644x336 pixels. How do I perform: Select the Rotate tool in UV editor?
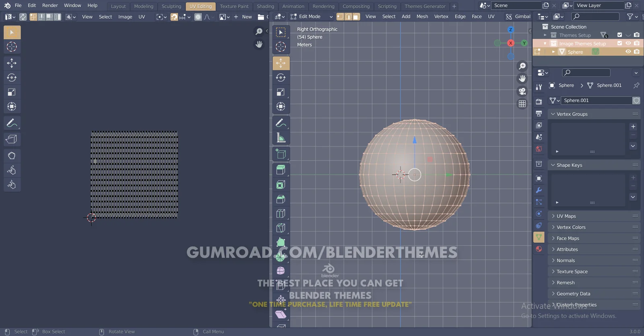[12, 77]
